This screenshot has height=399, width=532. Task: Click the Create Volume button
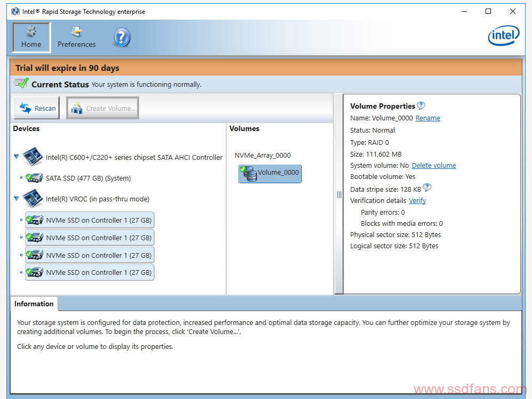tap(102, 108)
